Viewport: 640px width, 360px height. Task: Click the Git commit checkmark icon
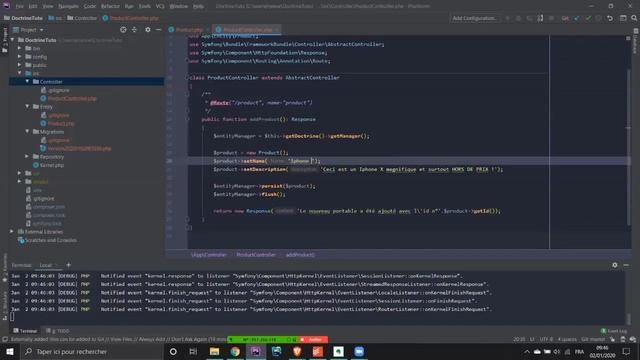(588, 18)
